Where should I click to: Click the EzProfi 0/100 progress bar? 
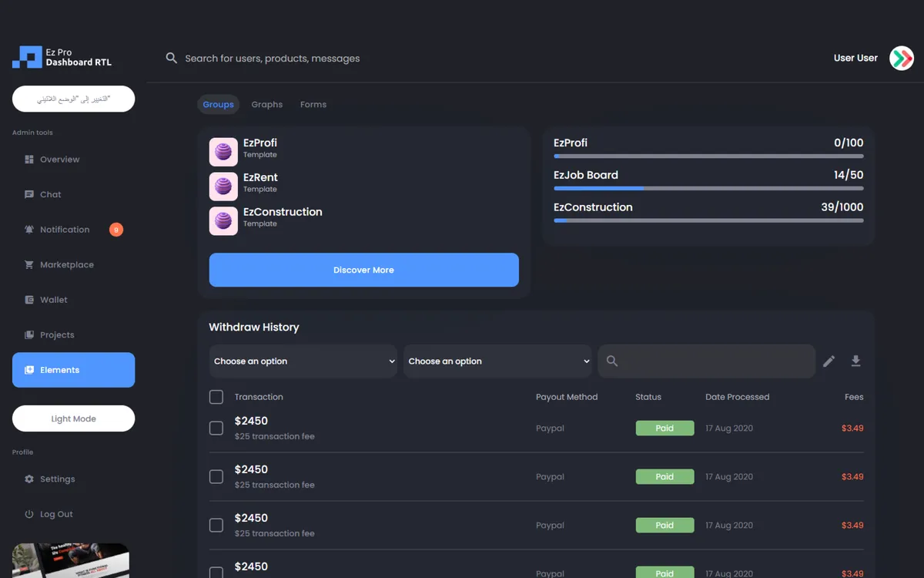[x=708, y=156]
